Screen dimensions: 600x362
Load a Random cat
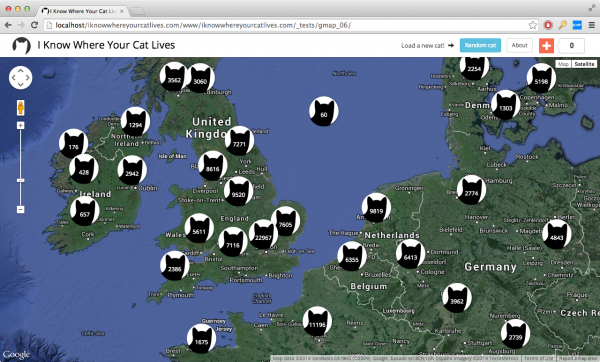click(x=480, y=45)
